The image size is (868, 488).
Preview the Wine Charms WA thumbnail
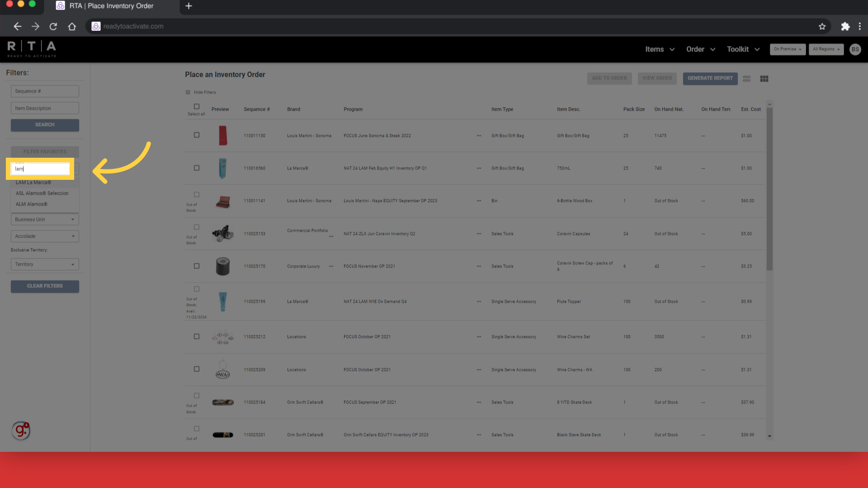pyautogui.click(x=223, y=370)
